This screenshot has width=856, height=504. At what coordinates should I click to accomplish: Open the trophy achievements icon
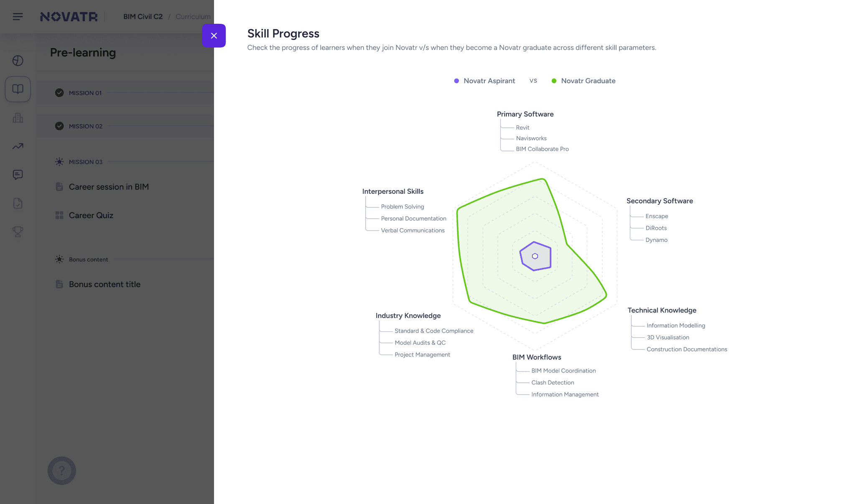coord(18,232)
